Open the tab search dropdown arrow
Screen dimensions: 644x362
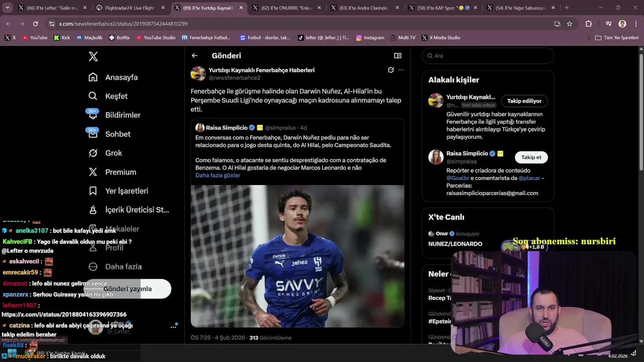[8, 8]
